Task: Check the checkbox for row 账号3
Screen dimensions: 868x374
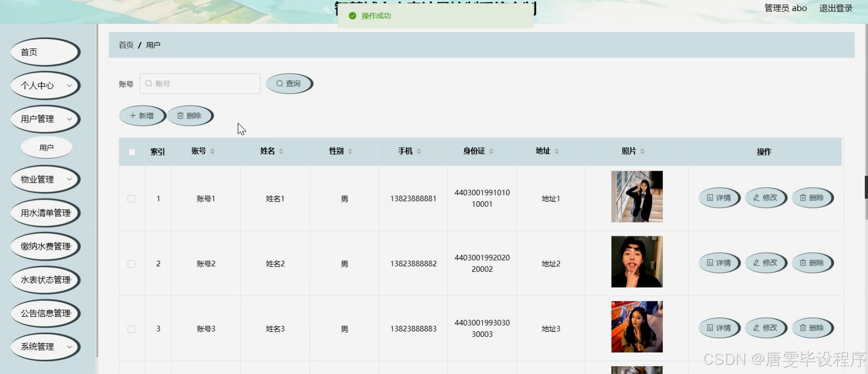Action: [131, 329]
